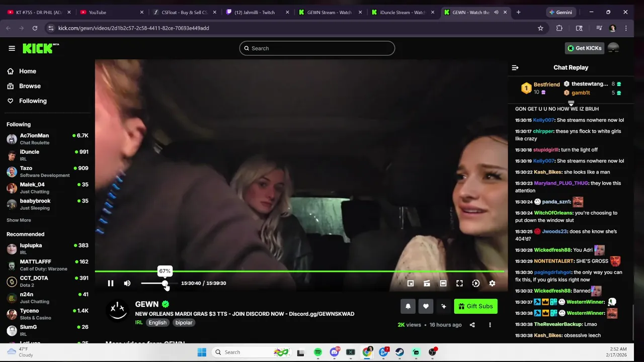Viewport: 644px width, 362px height.
Task: Open luplupka recommended channel
Action: [x=47, y=248]
